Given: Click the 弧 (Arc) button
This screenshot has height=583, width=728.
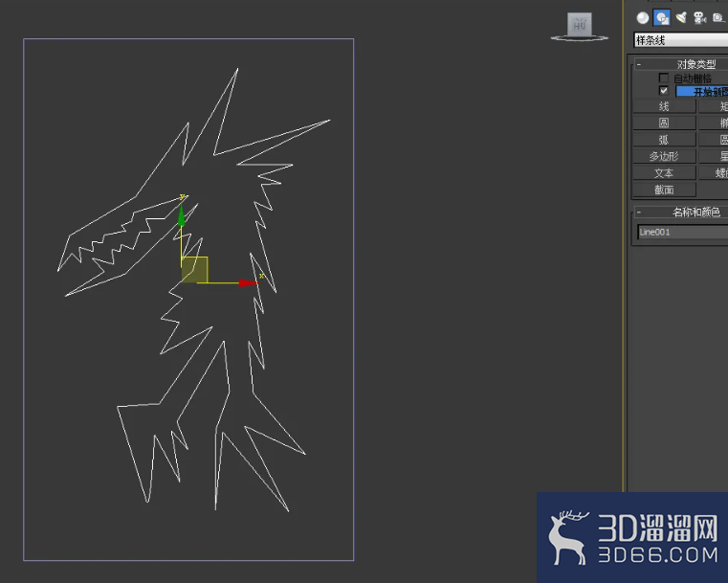Looking at the screenshot, I should click(665, 140).
